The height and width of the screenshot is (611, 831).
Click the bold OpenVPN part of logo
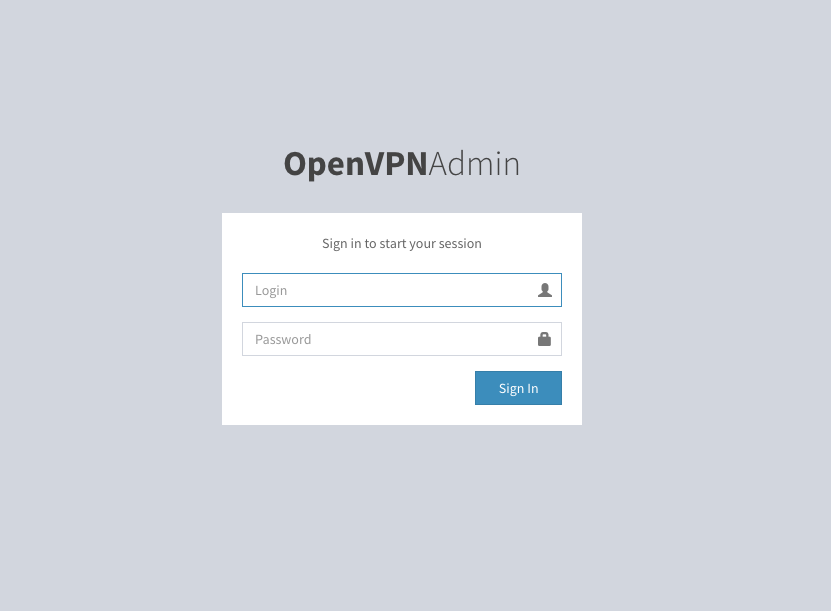(x=356, y=164)
